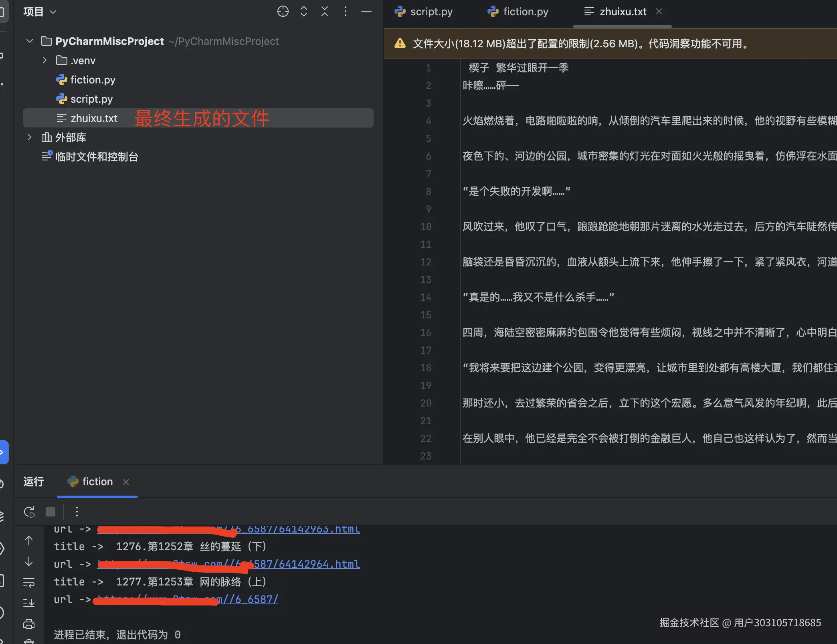
Task: Click text “是个失败的开发啊……”
Action: (516, 191)
